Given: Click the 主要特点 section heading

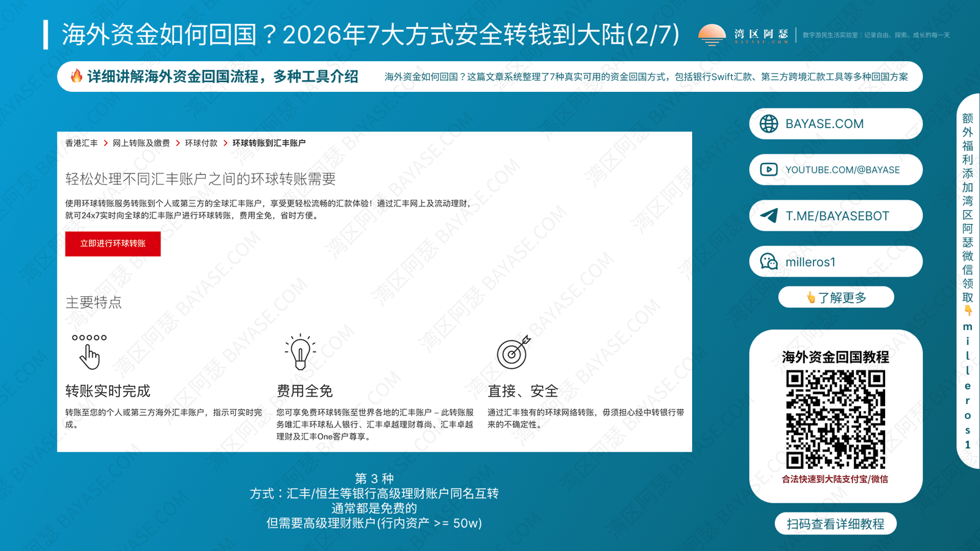Looking at the screenshot, I should coord(94,302).
